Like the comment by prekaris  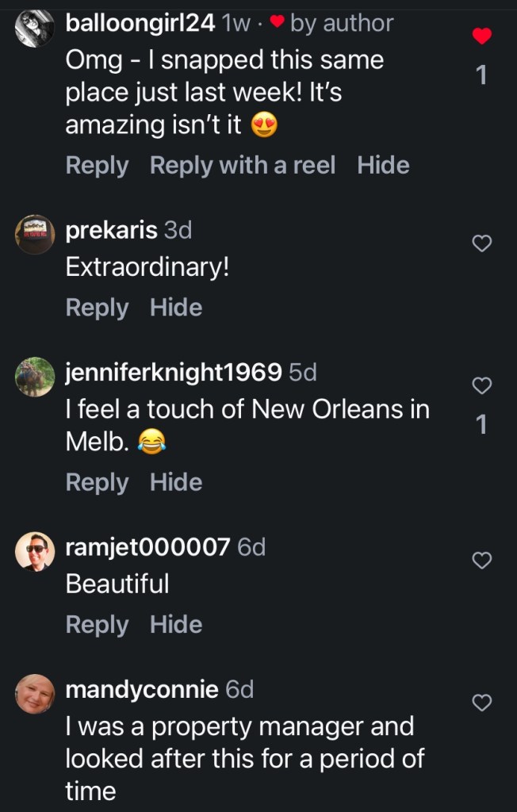point(482,244)
